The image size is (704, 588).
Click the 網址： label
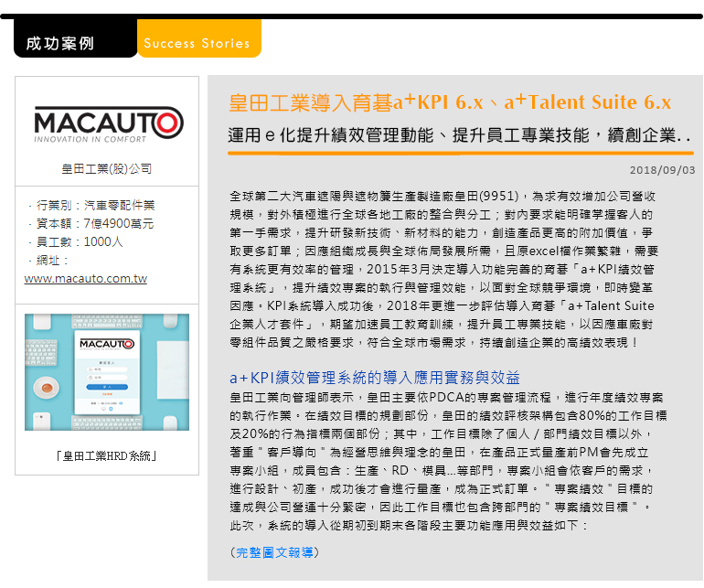49,261
